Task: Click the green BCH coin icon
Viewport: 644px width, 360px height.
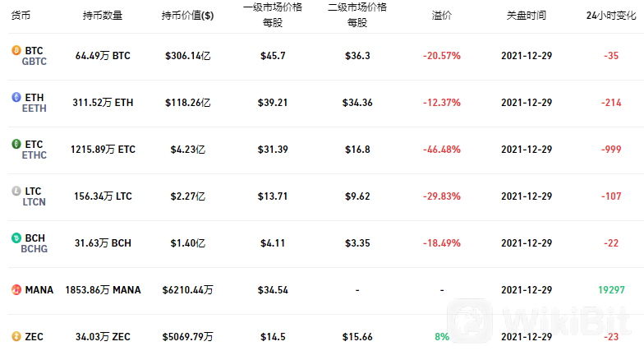Action: (x=16, y=238)
